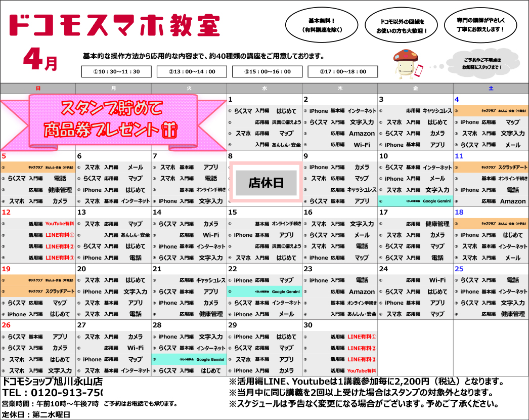Click the pink smartphone beside the mascot

click(419, 71)
